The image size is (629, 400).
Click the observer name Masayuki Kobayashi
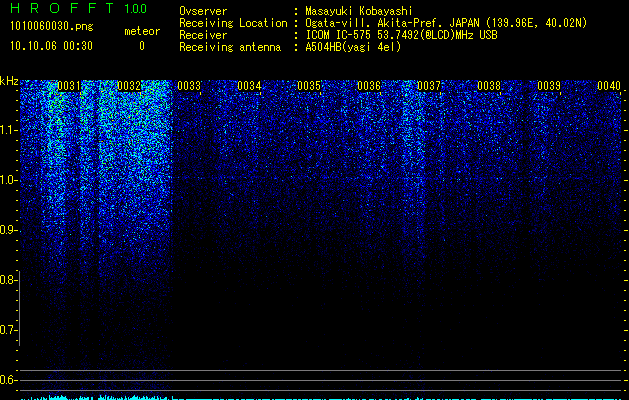tap(359, 11)
